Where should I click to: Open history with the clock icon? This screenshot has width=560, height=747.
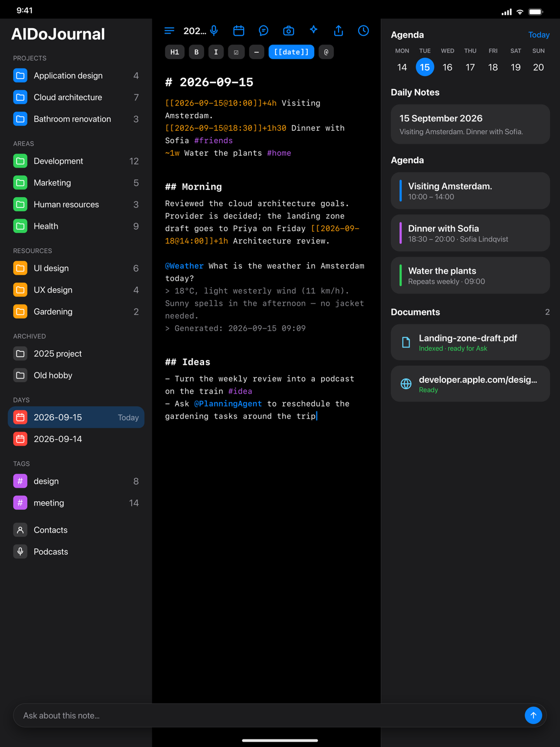(x=364, y=31)
